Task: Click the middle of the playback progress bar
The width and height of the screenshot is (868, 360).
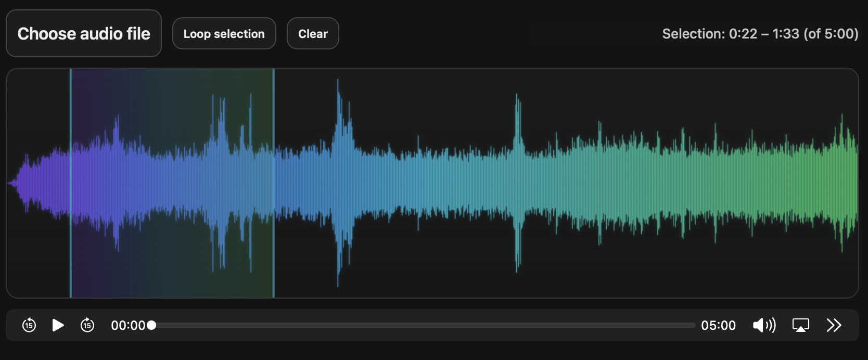Action: click(x=423, y=325)
